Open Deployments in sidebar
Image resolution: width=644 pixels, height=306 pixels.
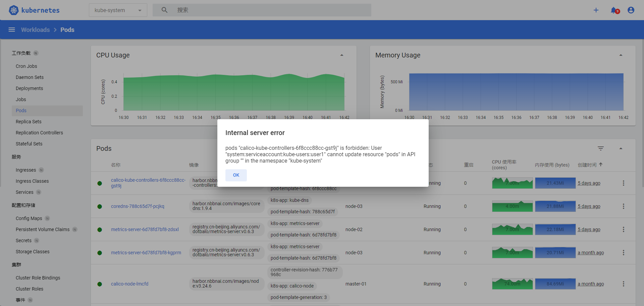(29, 88)
